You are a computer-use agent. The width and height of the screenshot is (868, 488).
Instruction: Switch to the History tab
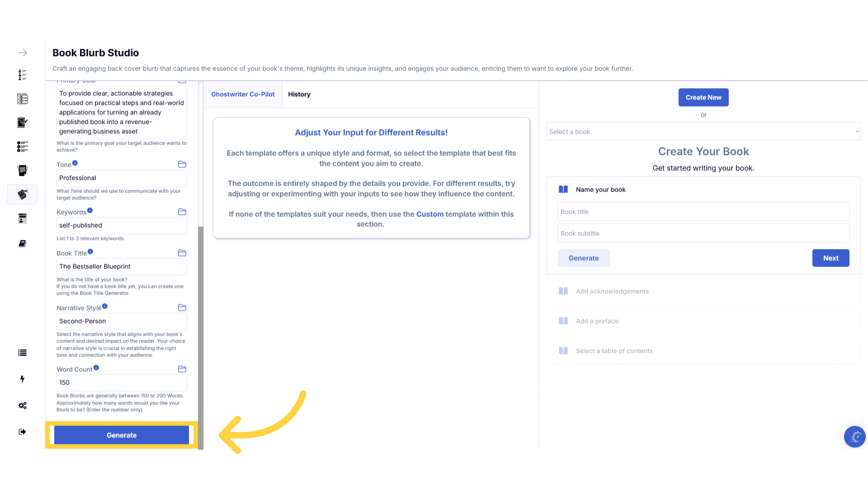pyautogui.click(x=299, y=94)
